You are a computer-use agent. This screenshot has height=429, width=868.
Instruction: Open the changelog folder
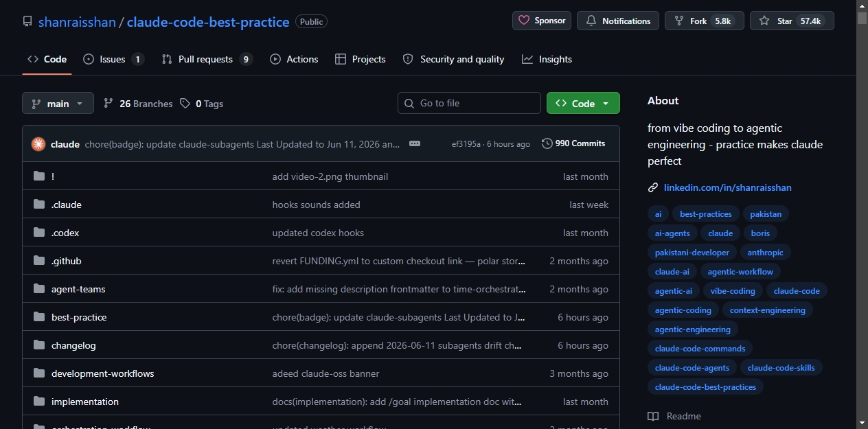click(x=73, y=345)
